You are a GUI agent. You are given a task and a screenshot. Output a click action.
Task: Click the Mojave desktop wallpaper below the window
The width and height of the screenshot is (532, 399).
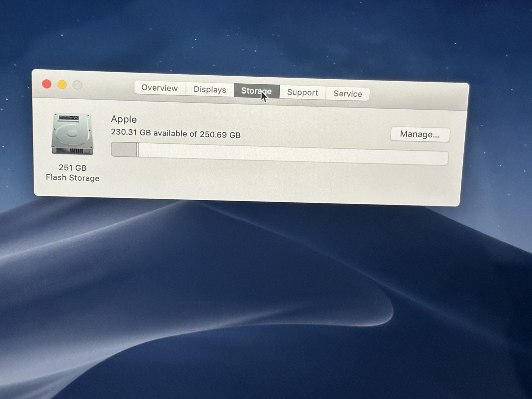tap(260, 286)
